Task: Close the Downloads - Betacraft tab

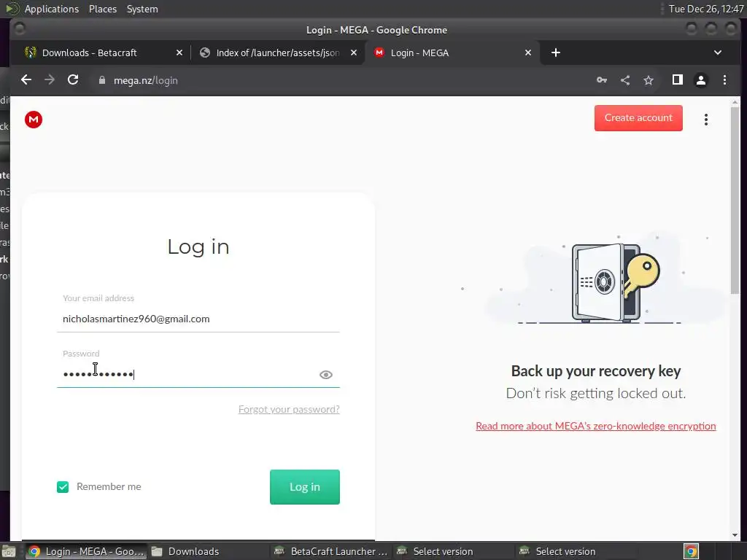Action: pos(179,52)
